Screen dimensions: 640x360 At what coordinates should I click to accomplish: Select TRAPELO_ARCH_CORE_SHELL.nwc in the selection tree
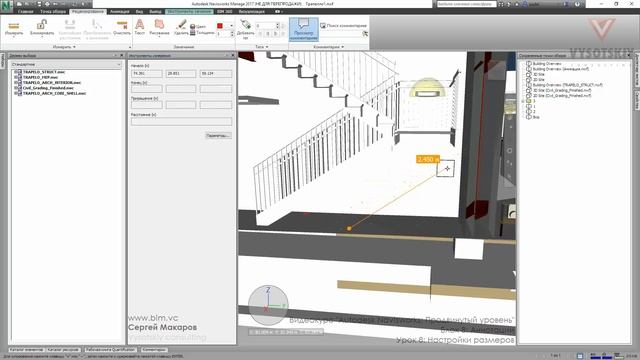(54, 93)
